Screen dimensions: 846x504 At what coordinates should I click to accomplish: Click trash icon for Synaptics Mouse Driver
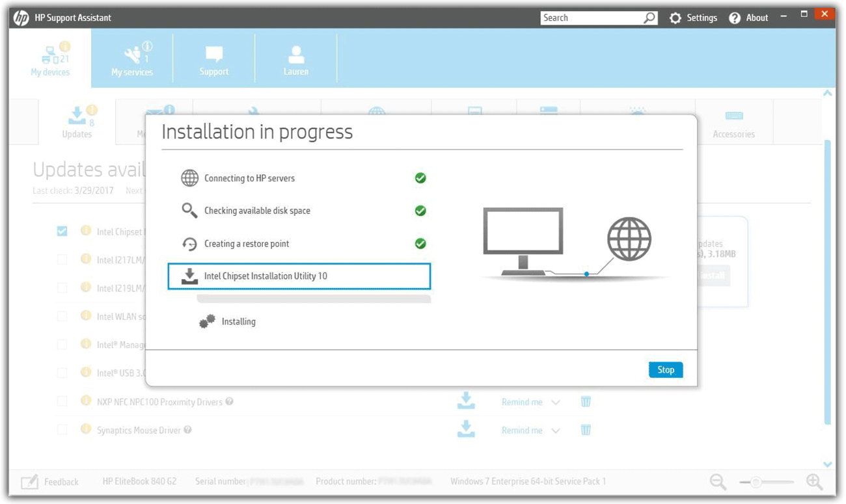(586, 429)
